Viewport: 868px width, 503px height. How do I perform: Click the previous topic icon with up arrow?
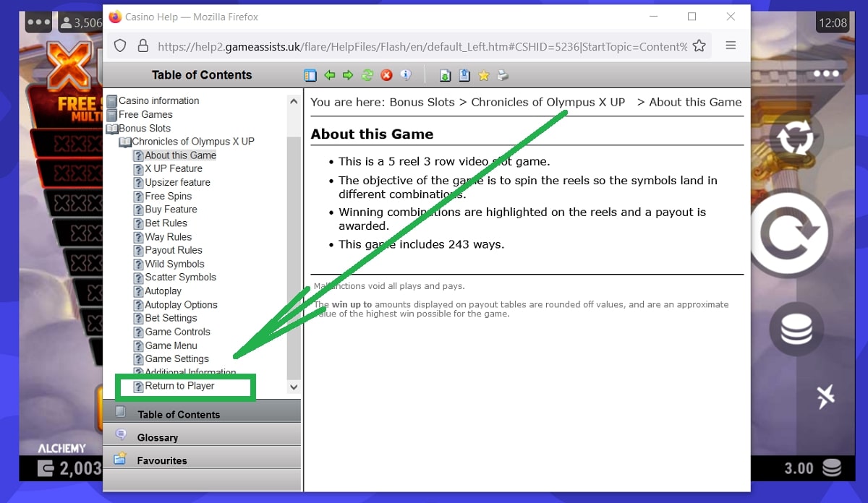tap(464, 75)
